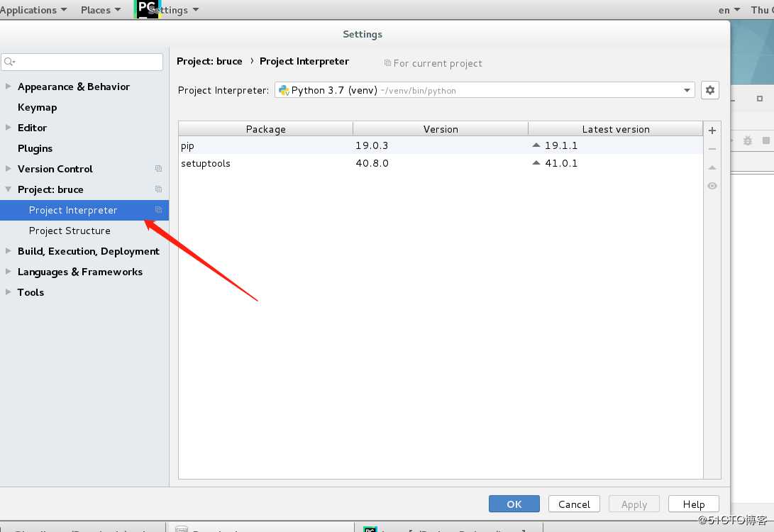Image resolution: width=774 pixels, height=532 pixels.
Task: Click the Python icon in the interpreter field
Action: pos(284,90)
